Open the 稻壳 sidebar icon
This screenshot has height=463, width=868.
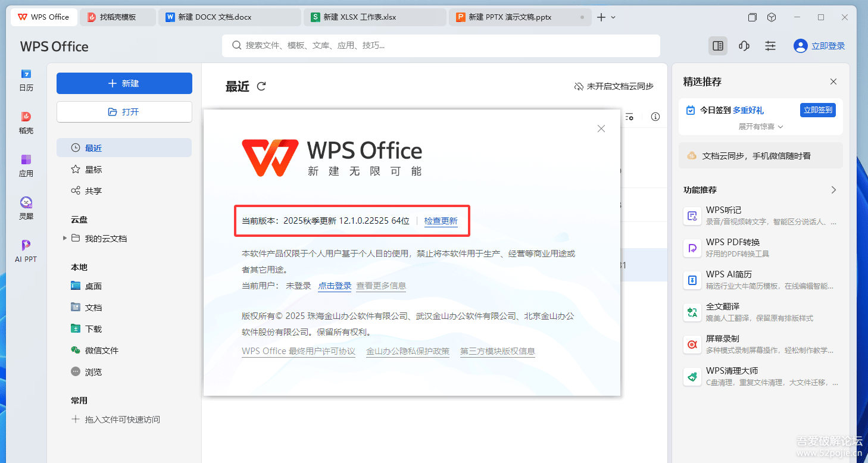coord(26,123)
